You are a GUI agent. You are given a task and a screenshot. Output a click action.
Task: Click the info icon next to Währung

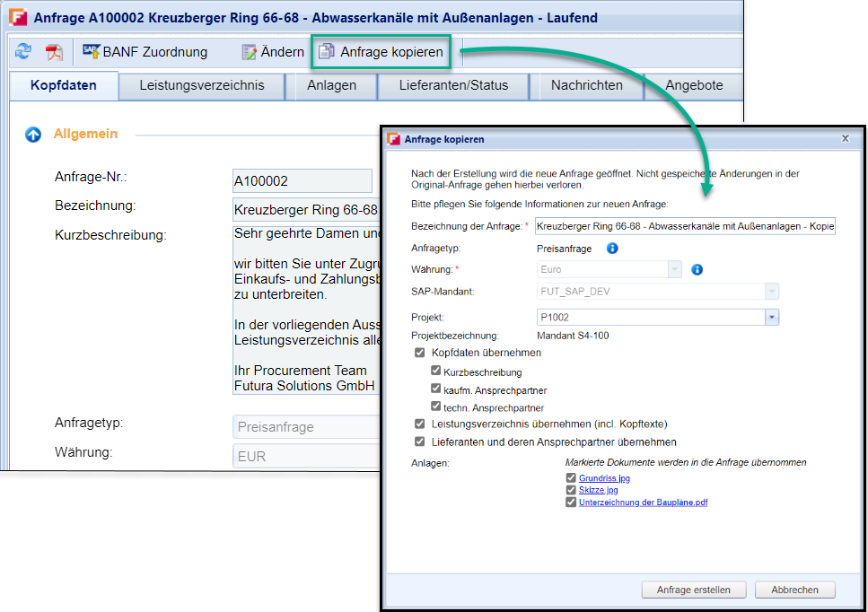697,269
